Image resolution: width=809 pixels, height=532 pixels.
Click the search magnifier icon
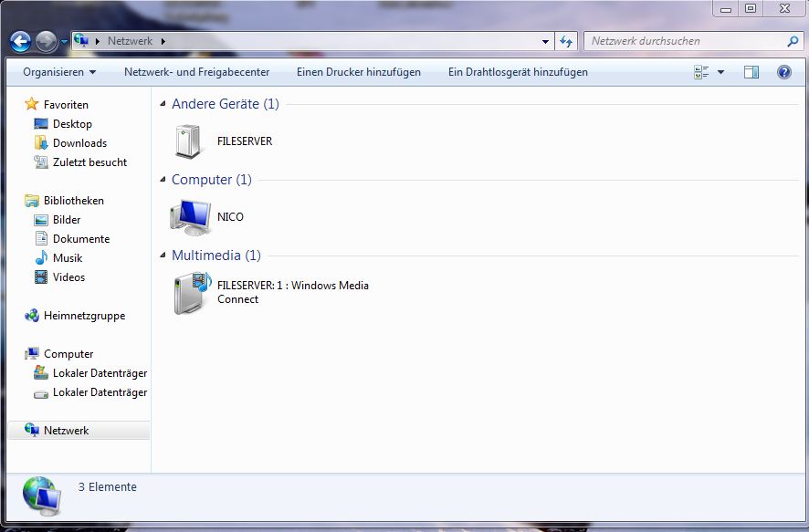[792, 41]
